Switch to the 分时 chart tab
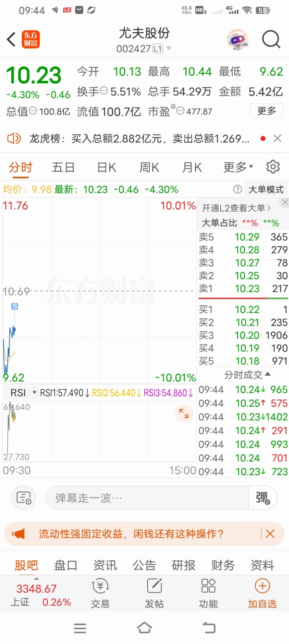289x644 pixels. click(x=20, y=167)
